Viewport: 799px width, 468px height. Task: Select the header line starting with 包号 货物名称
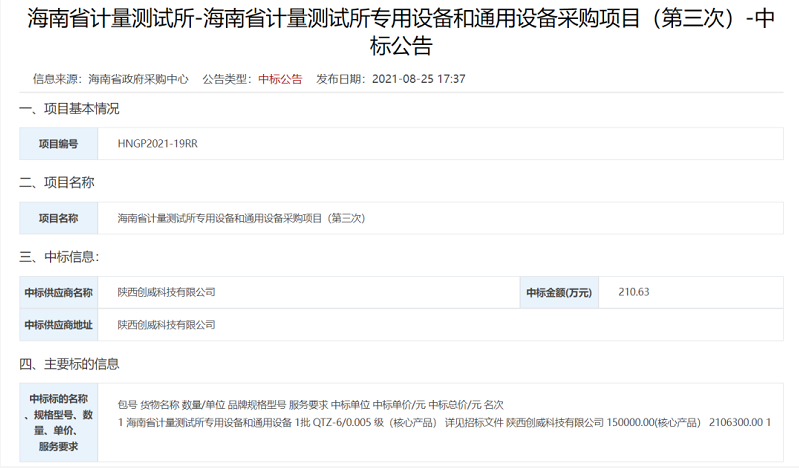310,405
